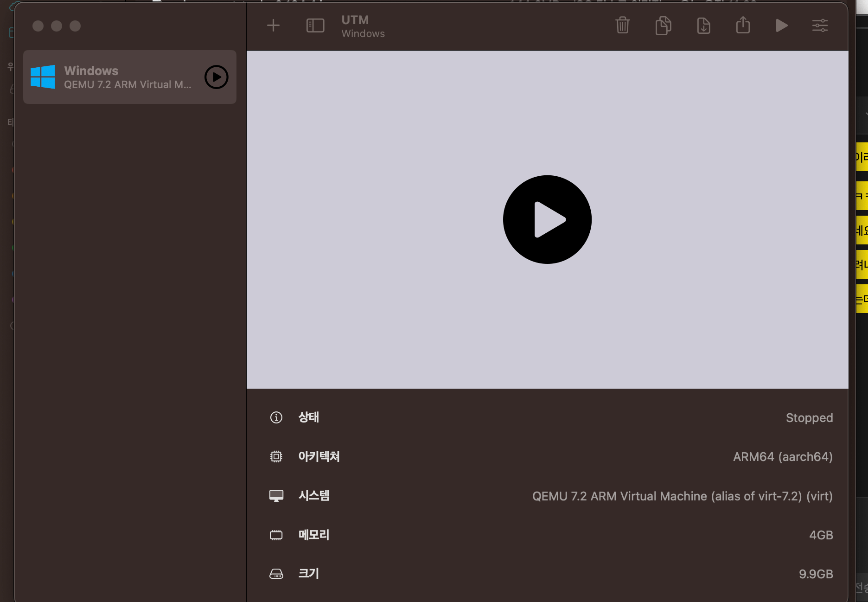Image resolution: width=868 pixels, height=602 pixels.
Task: Click the disk icon beside 크기
Action: (x=276, y=574)
